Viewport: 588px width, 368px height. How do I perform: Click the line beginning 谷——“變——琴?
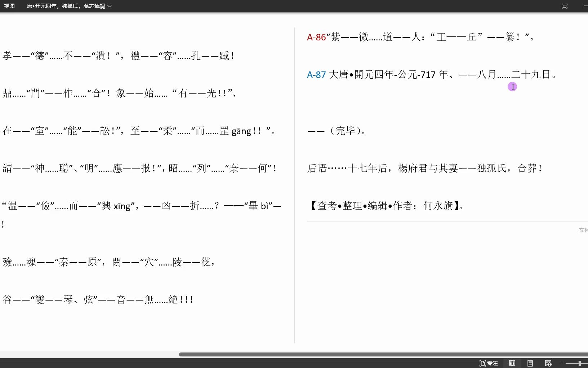click(98, 299)
